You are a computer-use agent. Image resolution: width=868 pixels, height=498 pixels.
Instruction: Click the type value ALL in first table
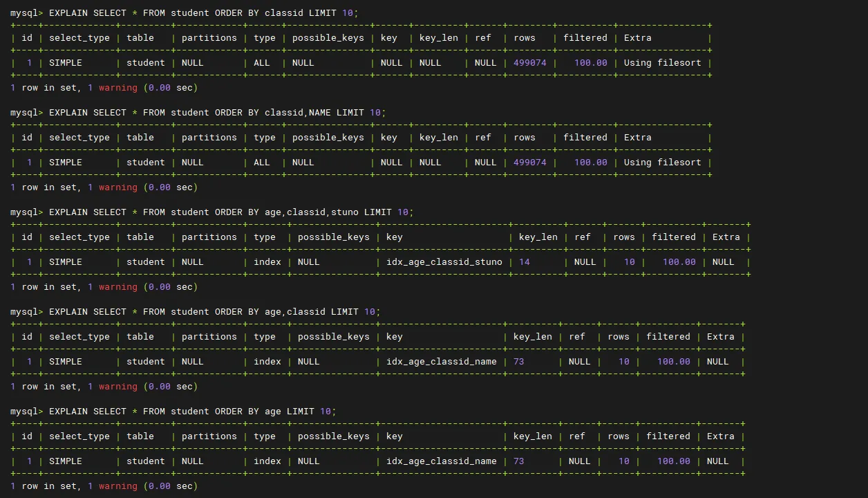[x=262, y=63]
